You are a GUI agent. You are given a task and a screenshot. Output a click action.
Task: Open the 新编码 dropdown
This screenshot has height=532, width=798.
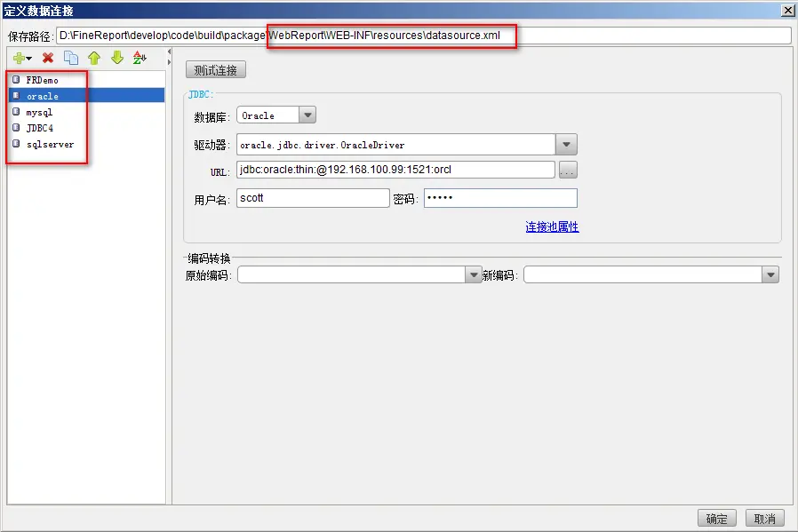770,275
